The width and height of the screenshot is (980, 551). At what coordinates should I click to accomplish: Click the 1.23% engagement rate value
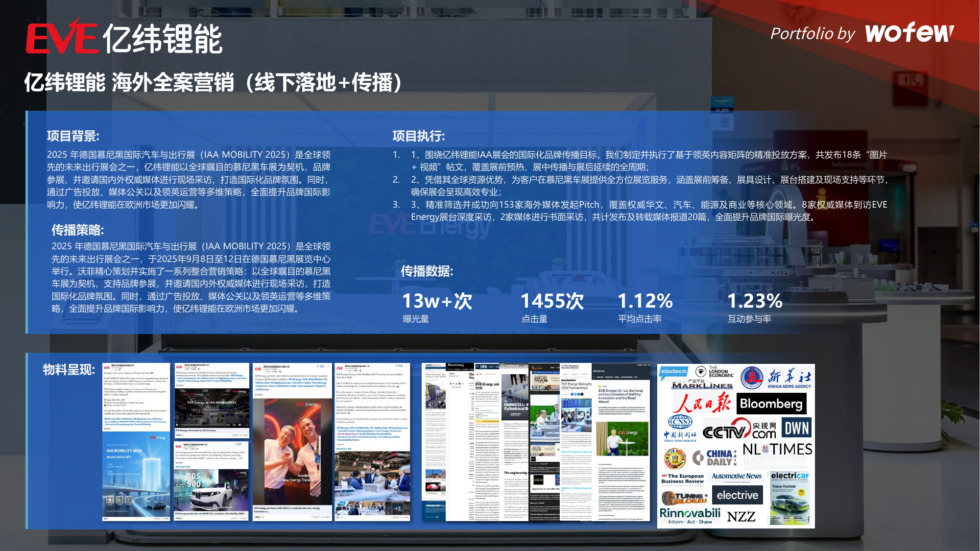click(755, 301)
